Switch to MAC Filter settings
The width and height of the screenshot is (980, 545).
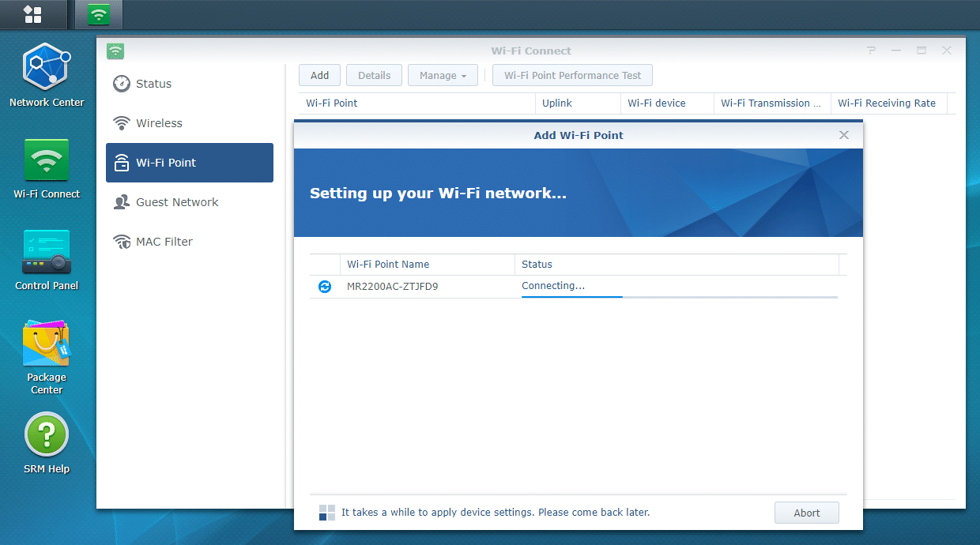coord(164,242)
